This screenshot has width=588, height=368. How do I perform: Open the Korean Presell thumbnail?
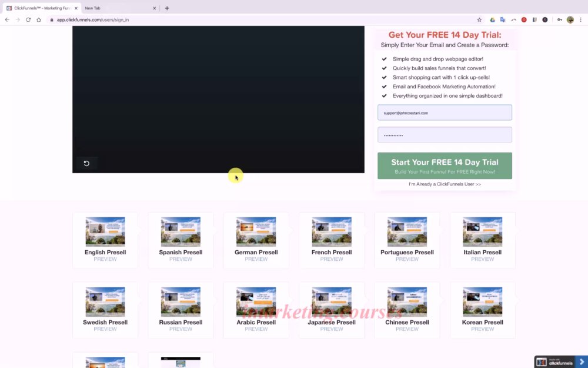482,301
